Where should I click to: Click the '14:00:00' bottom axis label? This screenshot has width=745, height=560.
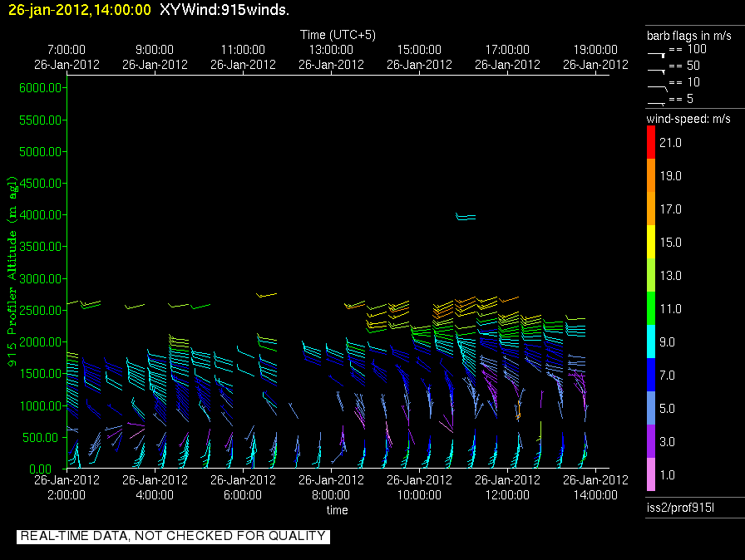pos(595,495)
